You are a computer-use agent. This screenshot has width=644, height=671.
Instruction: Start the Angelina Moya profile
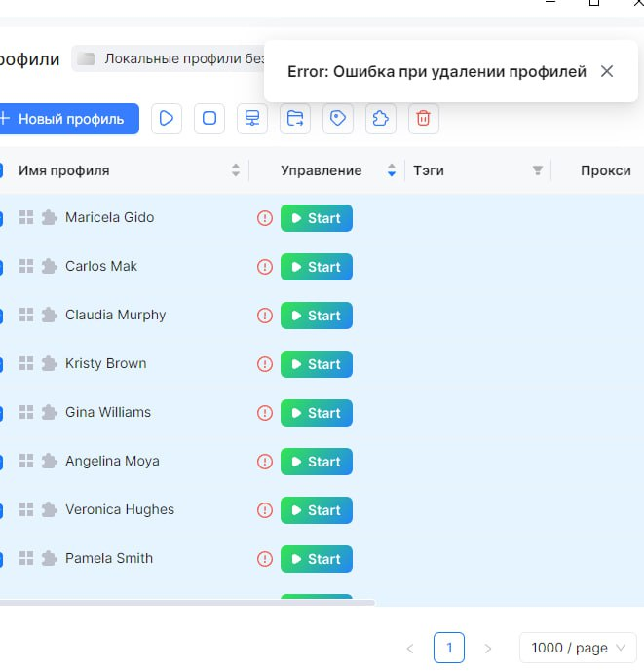(317, 462)
